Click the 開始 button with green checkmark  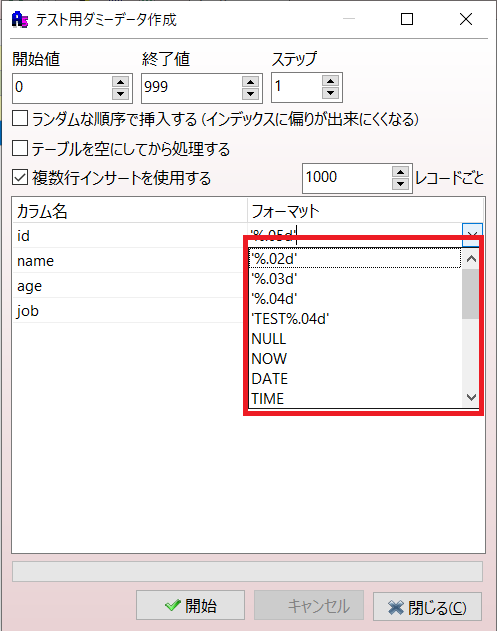pyautogui.click(x=190, y=605)
